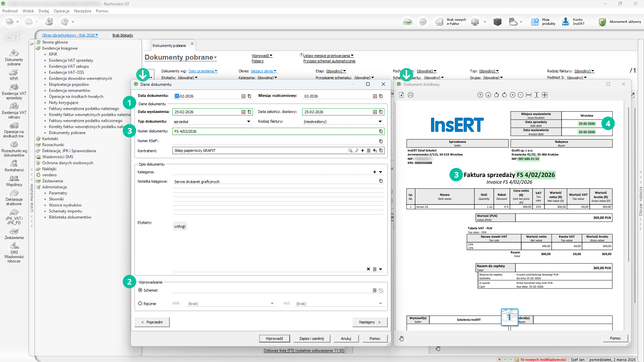Click the Numer dokumentu input field

[275, 131]
